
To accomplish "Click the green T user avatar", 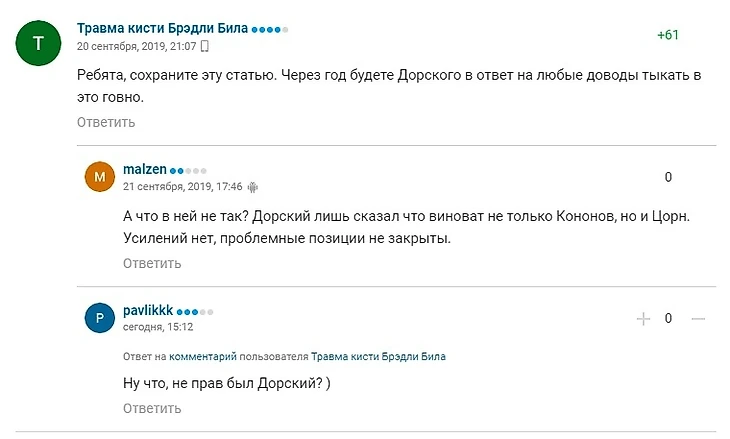I will 38,43.
